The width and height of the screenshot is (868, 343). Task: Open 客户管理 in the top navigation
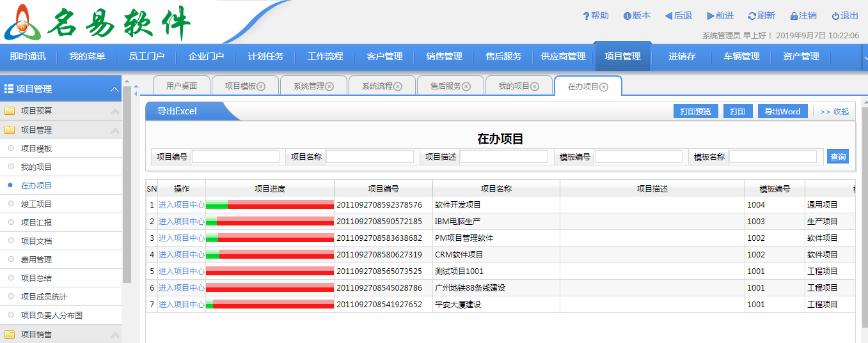coord(384,56)
